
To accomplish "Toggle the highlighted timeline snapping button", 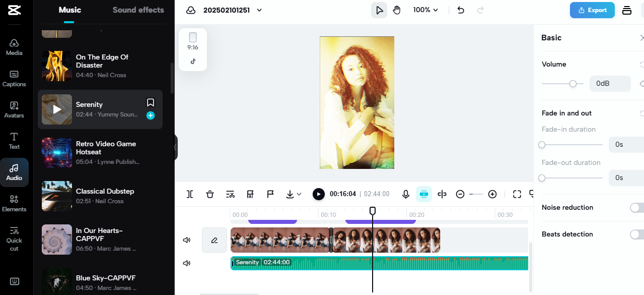I will (x=424, y=194).
